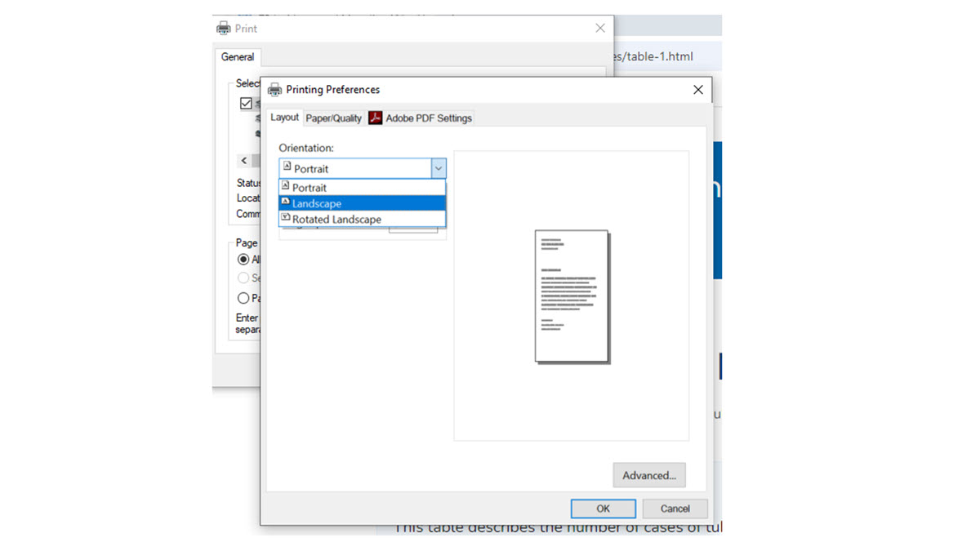The image size is (980, 551).
Task: Choose Portrait option in dropdown list
Action: pyautogui.click(x=362, y=188)
